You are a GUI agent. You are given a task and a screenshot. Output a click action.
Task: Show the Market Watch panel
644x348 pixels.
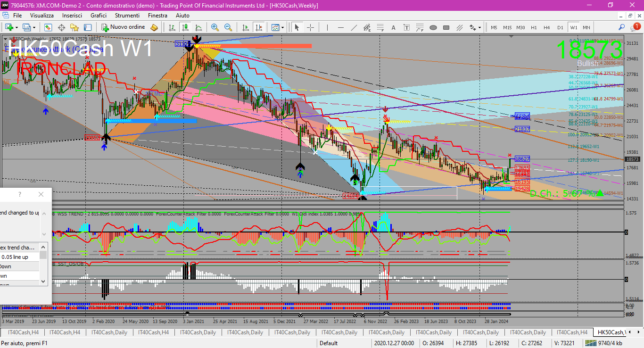tap(48, 27)
